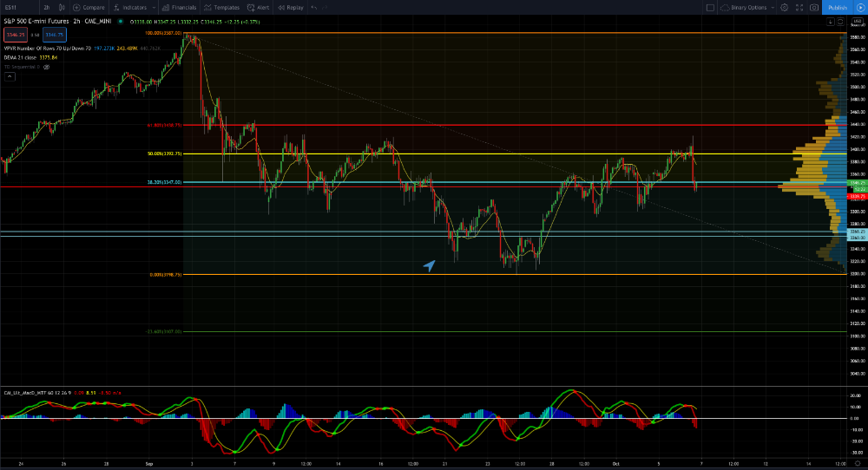This screenshot has width=868, height=470.
Task: Change the 2h interval selector
Action: [x=47, y=7]
